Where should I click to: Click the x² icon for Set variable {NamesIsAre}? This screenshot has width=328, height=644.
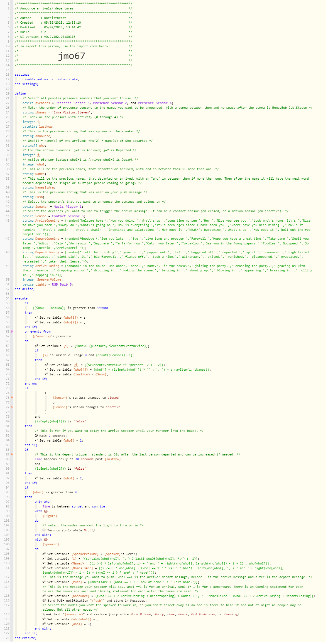(x=44, y=568)
